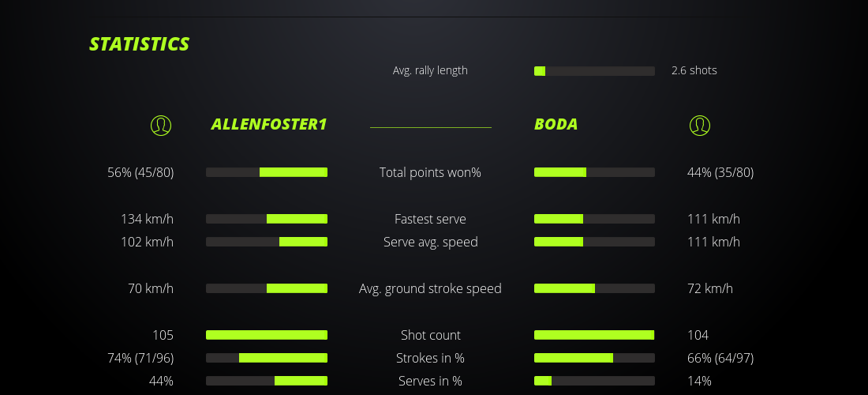Select the Fastest serve label
Screen dimensions: 868x395
[x=430, y=219]
